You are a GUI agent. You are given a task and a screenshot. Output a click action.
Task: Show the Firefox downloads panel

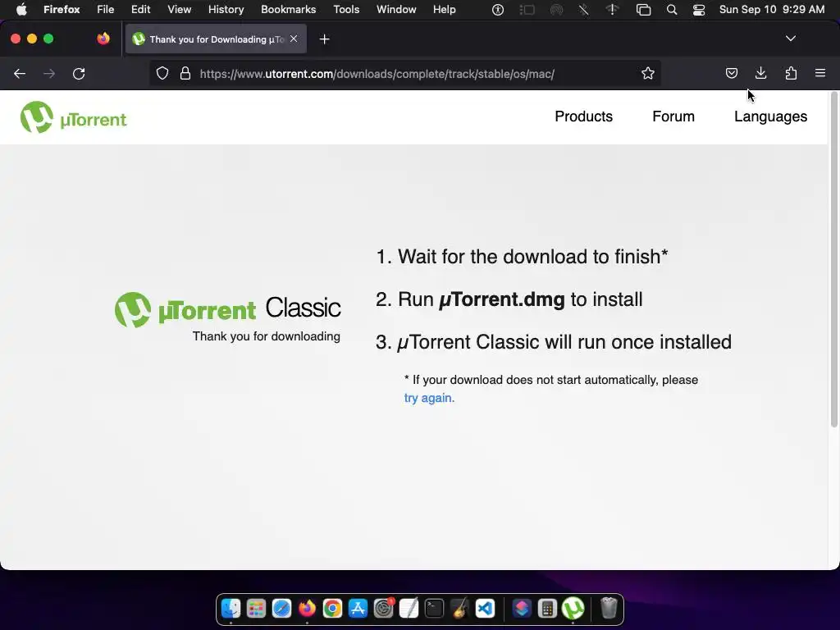(760, 73)
